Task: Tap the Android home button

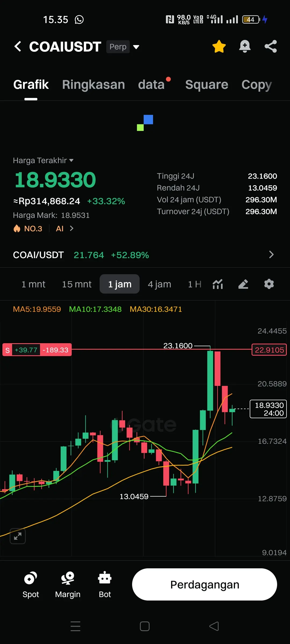Action: (145, 626)
